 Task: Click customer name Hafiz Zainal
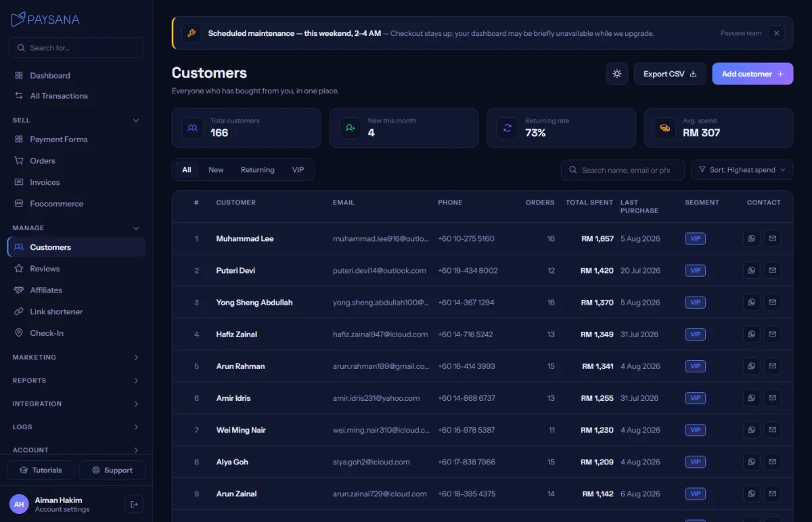(x=237, y=334)
